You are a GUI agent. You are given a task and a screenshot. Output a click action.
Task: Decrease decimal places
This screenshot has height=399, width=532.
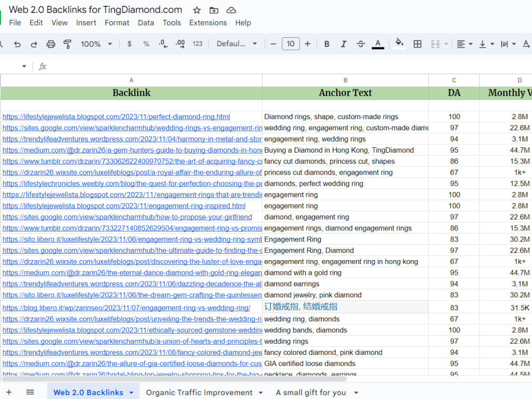coord(163,44)
